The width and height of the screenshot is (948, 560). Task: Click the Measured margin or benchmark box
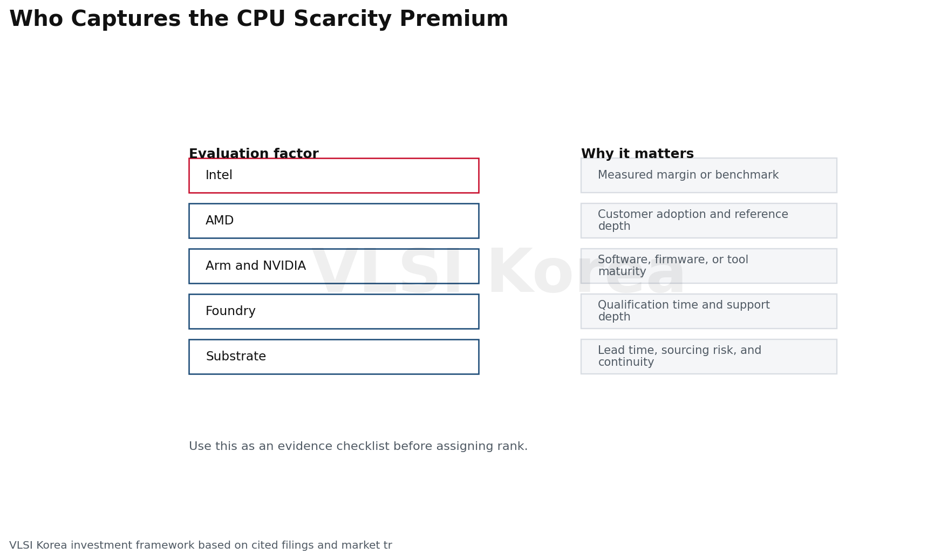[708, 175]
